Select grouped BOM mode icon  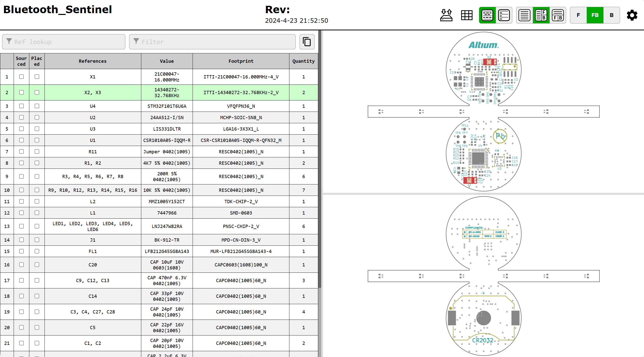click(x=487, y=15)
